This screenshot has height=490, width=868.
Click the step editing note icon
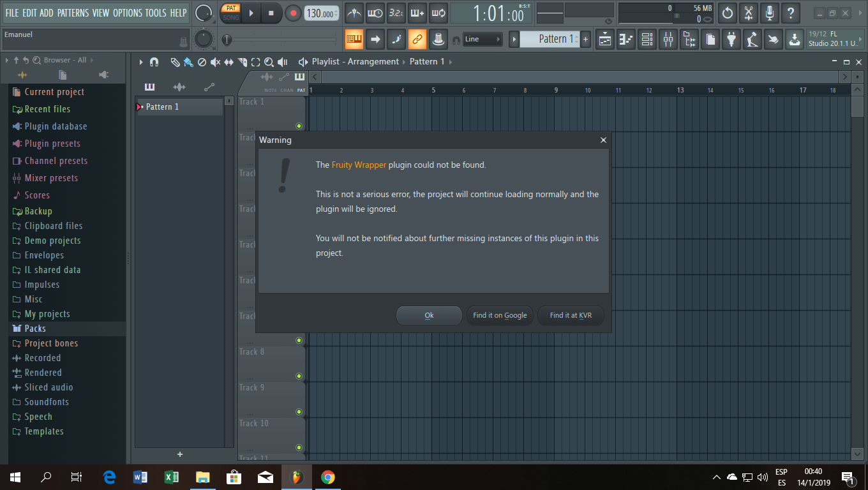[396, 39]
